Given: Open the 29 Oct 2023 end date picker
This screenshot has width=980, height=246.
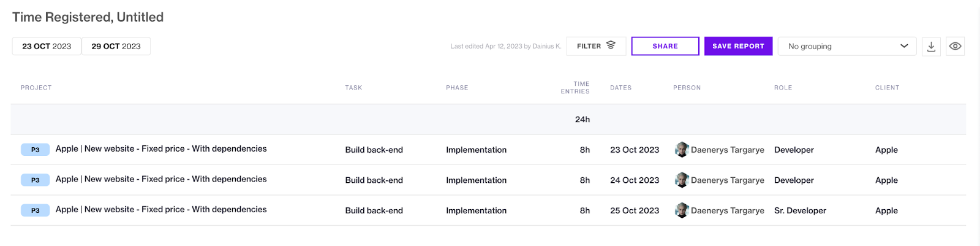Looking at the screenshot, I should (x=116, y=46).
